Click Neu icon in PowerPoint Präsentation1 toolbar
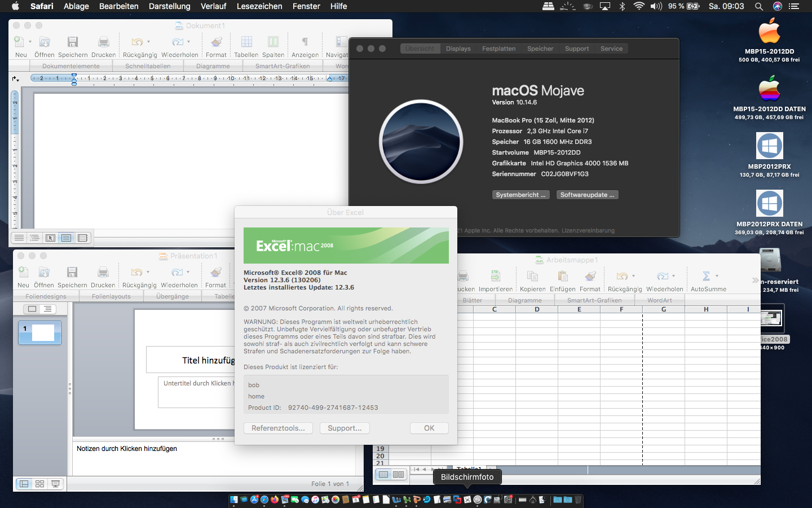 pos(23,271)
